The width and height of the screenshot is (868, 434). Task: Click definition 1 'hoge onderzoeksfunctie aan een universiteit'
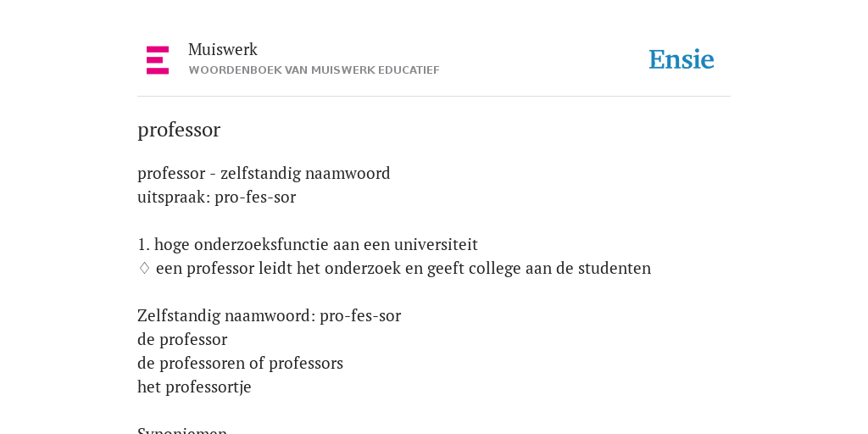point(307,245)
